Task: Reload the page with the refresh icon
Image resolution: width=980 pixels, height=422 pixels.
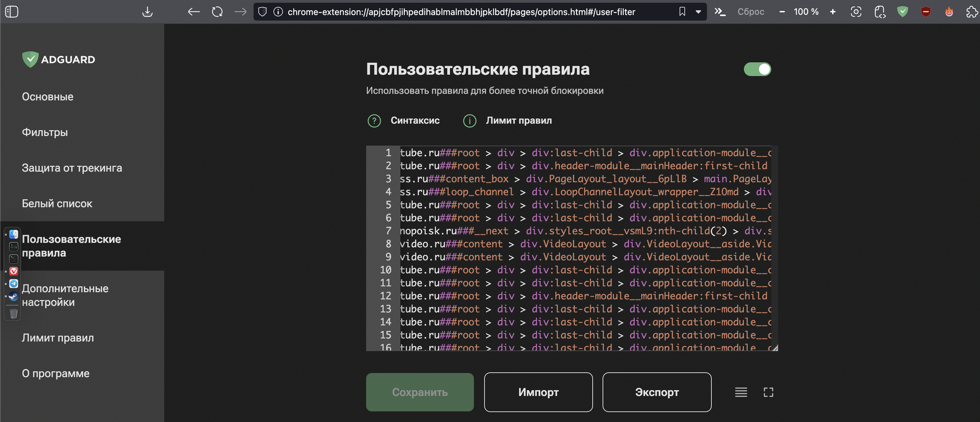Action: [217, 12]
